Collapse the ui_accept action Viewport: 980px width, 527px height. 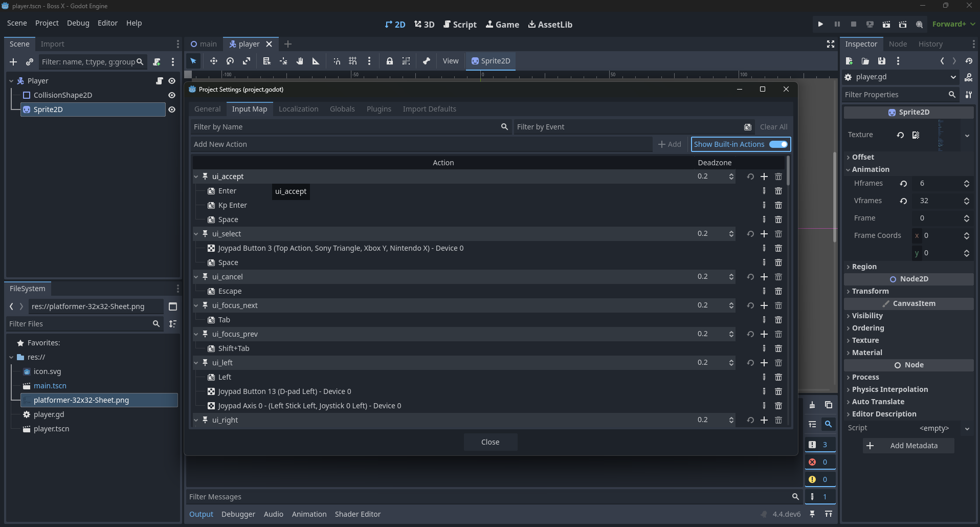pos(195,177)
